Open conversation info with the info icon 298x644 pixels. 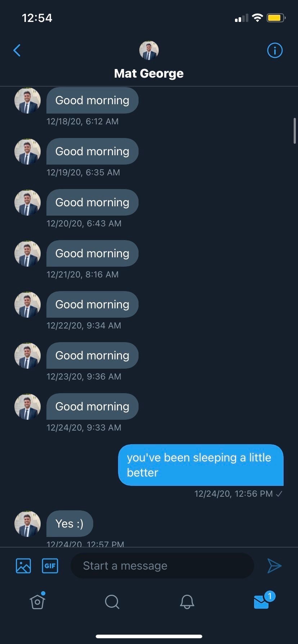[x=275, y=50]
